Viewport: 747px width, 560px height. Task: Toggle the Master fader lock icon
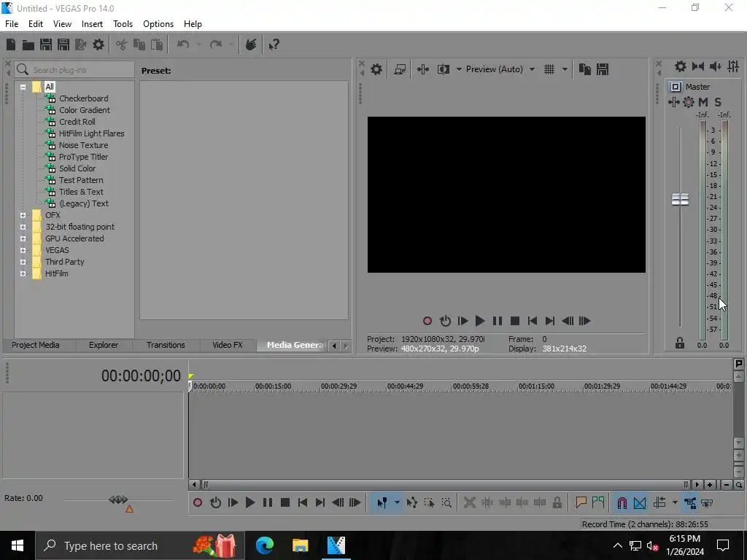(680, 343)
